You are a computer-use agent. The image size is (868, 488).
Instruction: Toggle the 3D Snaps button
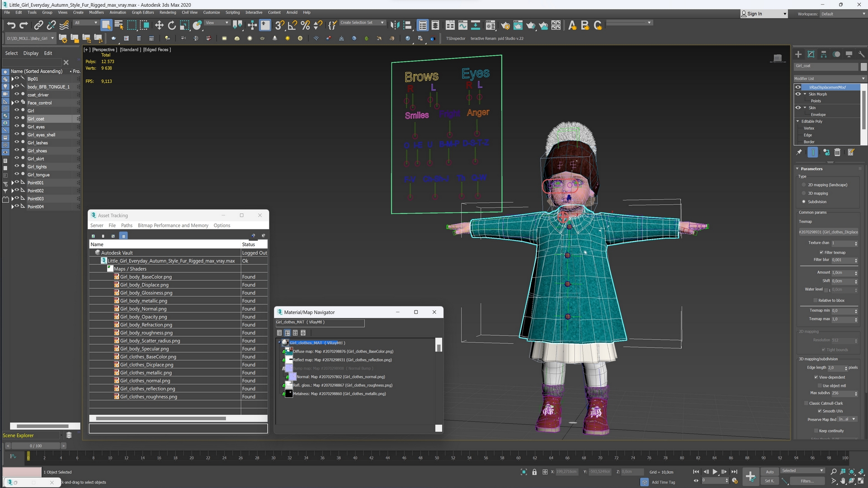click(280, 25)
